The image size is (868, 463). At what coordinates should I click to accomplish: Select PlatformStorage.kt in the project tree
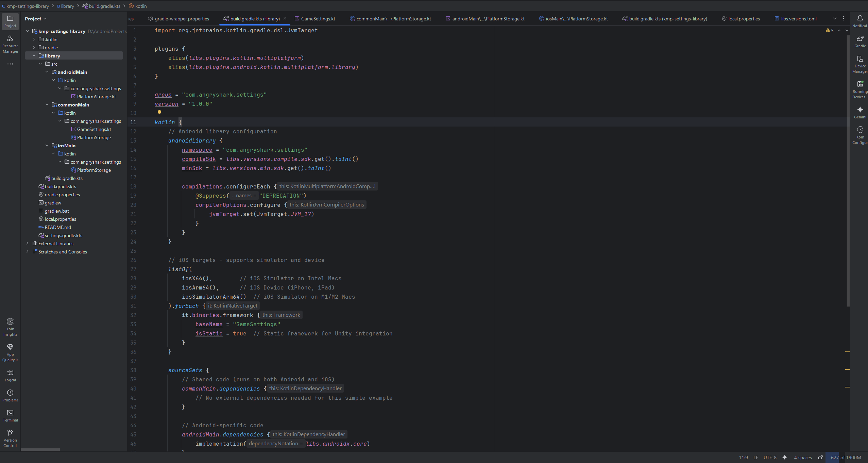point(96,96)
